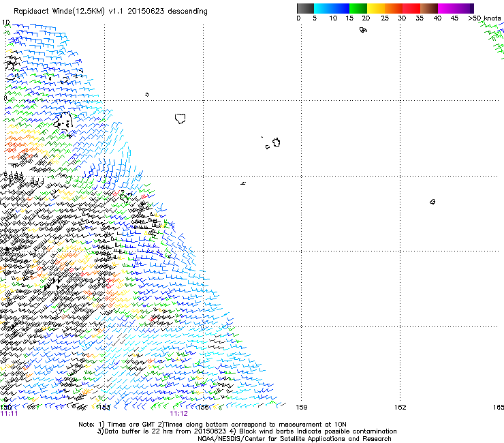Click the tiny island outline just above 8N
This screenshot has width=504, height=443.
point(147,95)
